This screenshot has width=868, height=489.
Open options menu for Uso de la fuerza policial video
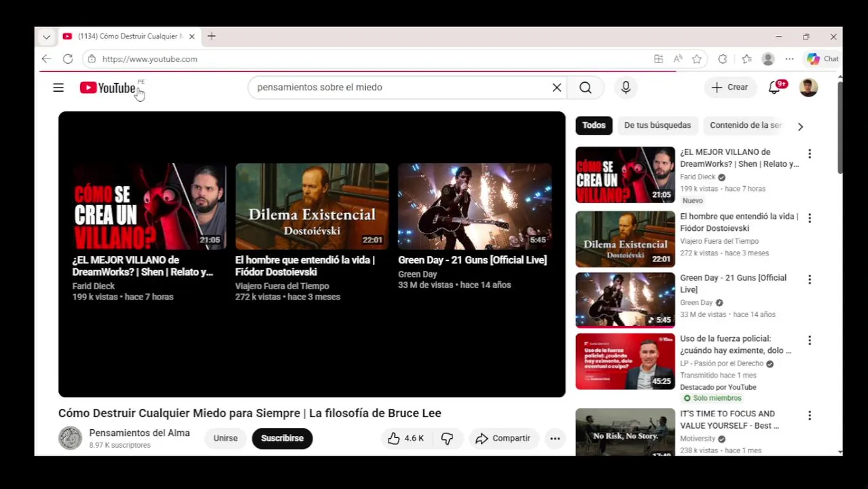pyautogui.click(x=810, y=340)
